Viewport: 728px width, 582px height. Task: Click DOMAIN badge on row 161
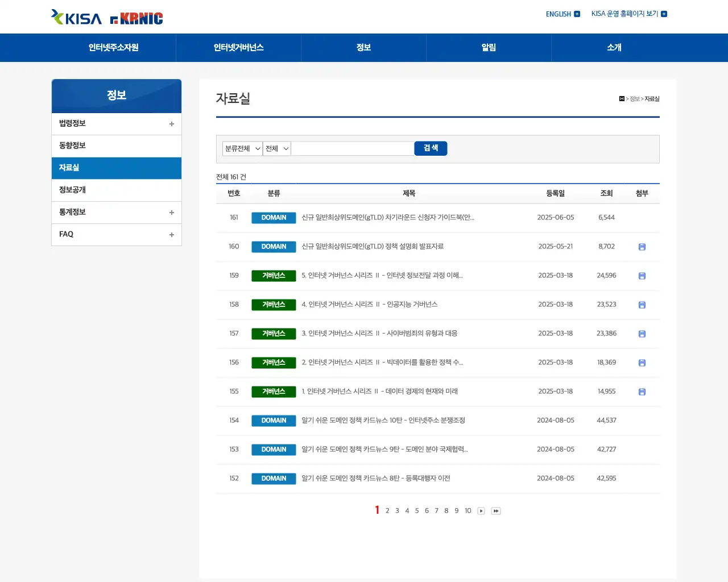pyautogui.click(x=274, y=218)
